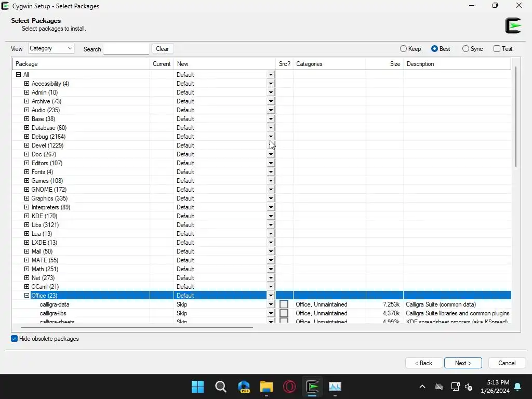Launch Microsoft Edge from taskbar
The width and height of the screenshot is (532, 399).
pyautogui.click(x=244, y=387)
